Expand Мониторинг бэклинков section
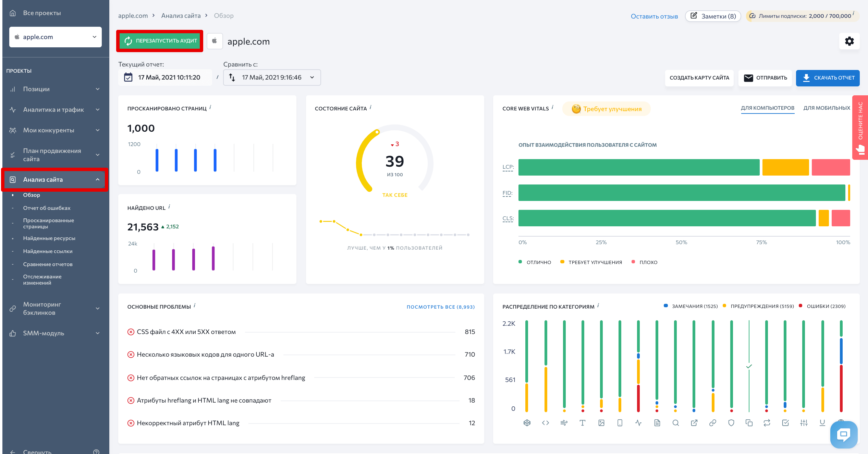Image resolution: width=868 pixels, height=454 pixels. pyautogui.click(x=55, y=309)
